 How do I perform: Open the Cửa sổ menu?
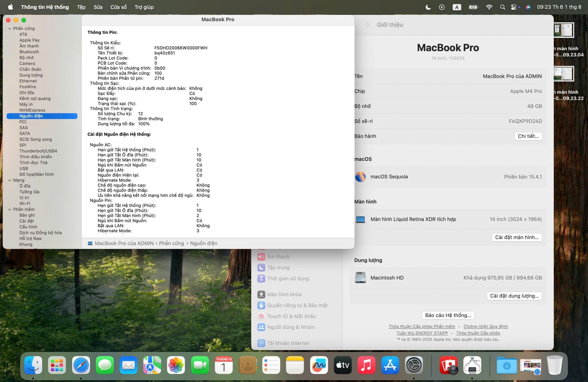coord(118,7)
